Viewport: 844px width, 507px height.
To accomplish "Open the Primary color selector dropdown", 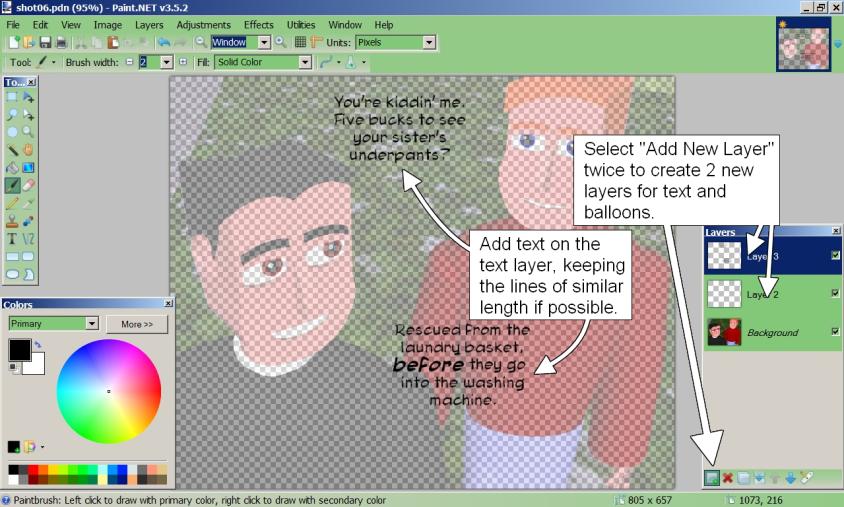I will coord(92,324).
